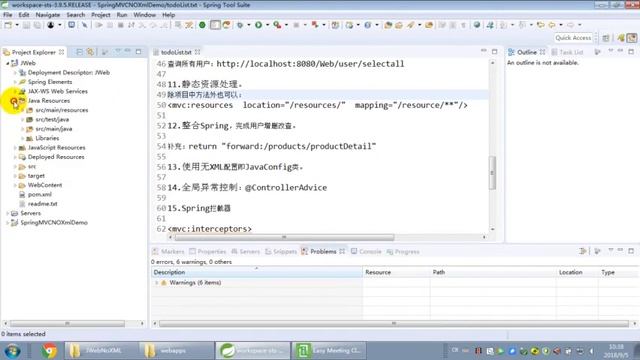Sort by the Description column header
Viewport: 640px width, 360px height.
(x=257, y=272)
